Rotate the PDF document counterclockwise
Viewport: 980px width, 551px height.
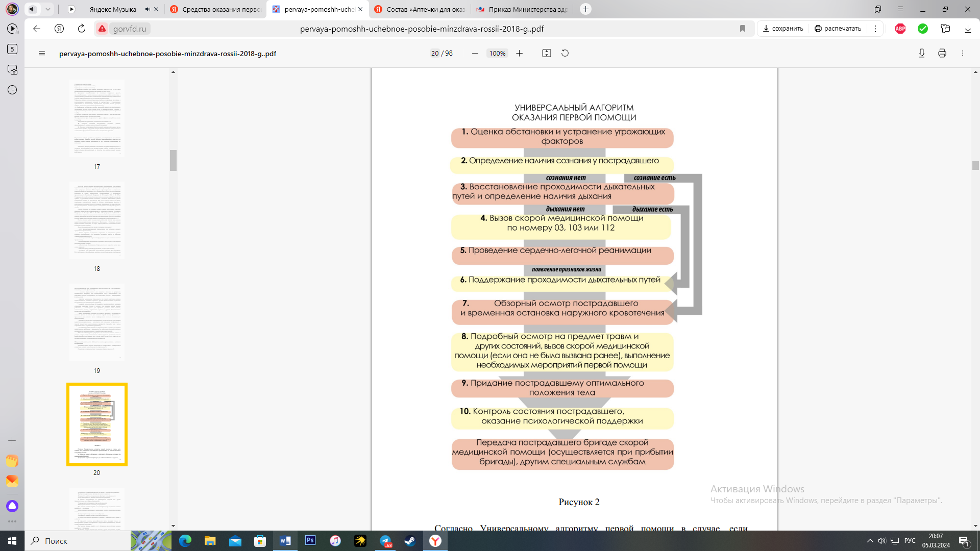565,54
